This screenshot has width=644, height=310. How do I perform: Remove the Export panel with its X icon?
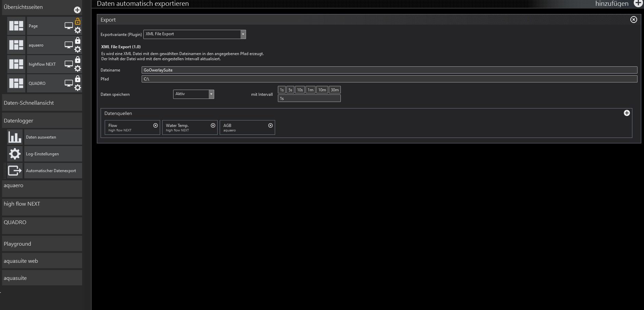[x=634, y=20]
